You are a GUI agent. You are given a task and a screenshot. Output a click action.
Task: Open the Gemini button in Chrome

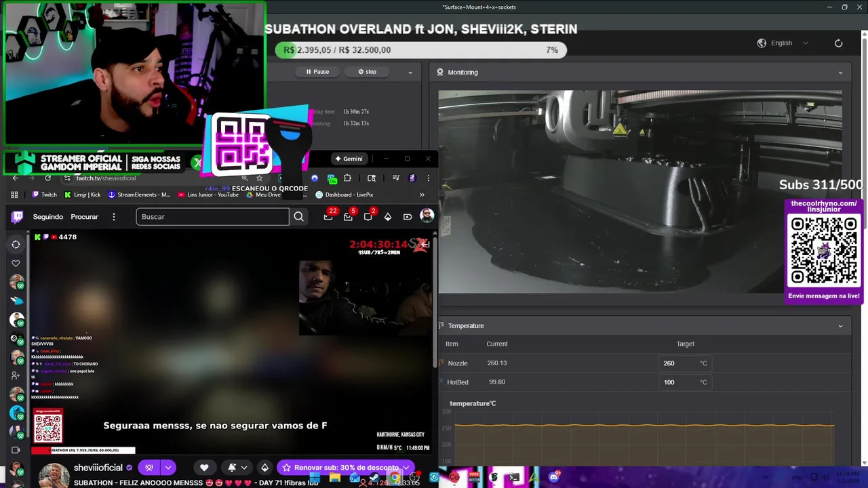coord(349,159)
